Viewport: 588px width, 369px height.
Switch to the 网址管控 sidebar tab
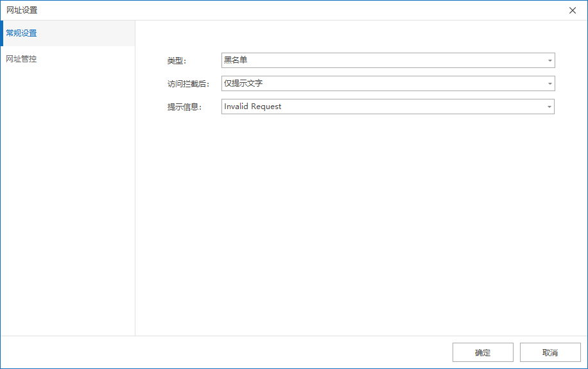(68, 59)
